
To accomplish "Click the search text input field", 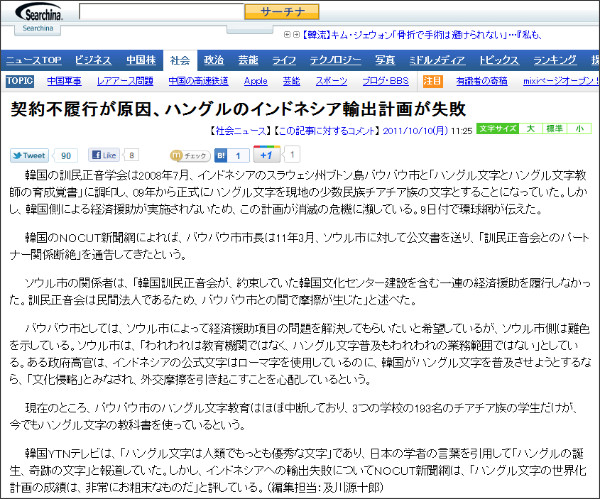I will [x=161, y=12].
